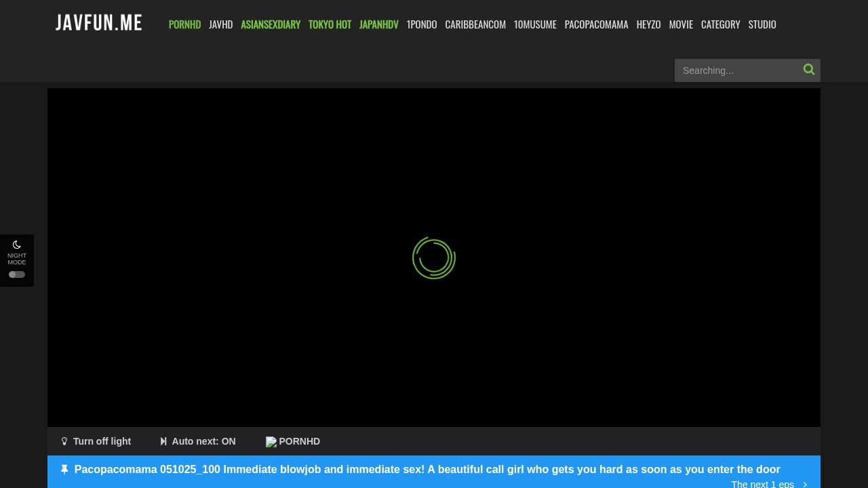Open JAPANHDV from the top navigation
The image size is (868, 488).
(379, 24)
